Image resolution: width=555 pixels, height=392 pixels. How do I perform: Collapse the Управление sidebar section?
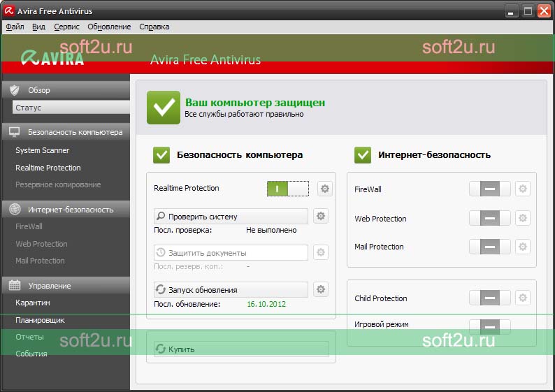point(66,286)
